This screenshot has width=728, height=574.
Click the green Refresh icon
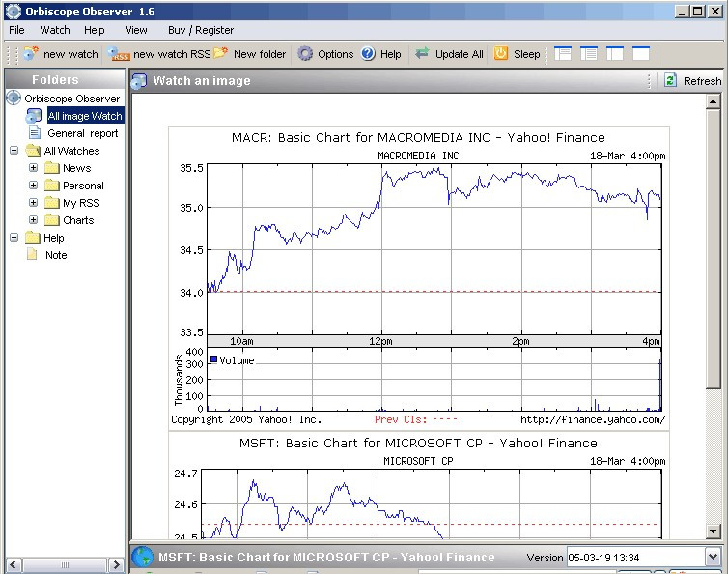pyautogui.click(x=670, y=81)
